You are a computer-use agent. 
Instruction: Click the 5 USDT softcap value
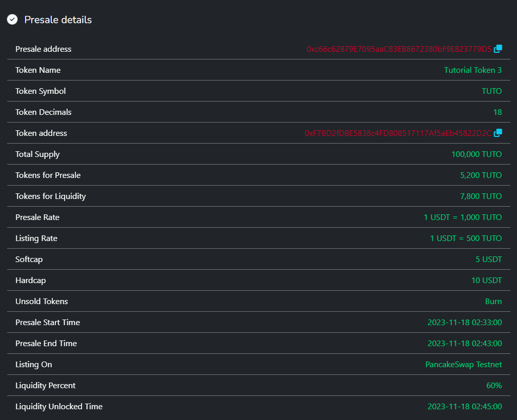489,259
